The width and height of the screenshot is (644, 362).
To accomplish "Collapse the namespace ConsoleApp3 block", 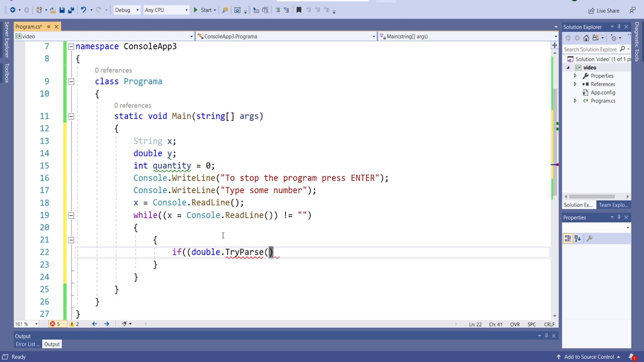I will tap(71, 46).
